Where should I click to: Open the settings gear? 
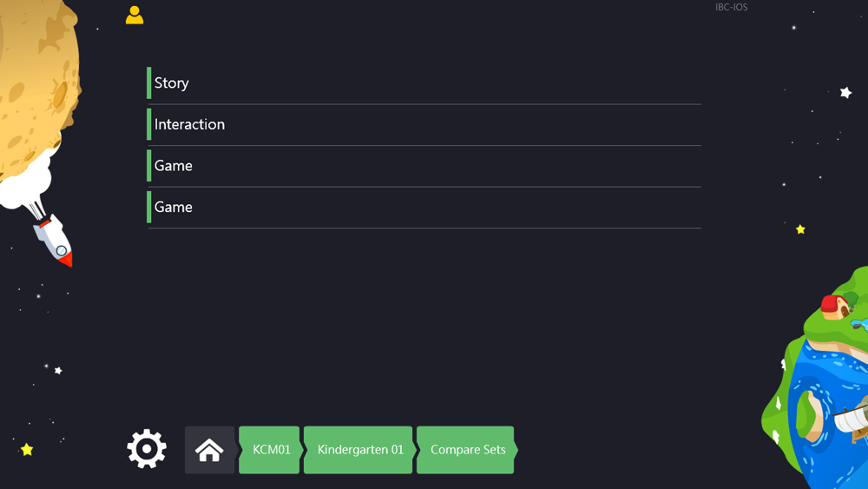(147, 448)
